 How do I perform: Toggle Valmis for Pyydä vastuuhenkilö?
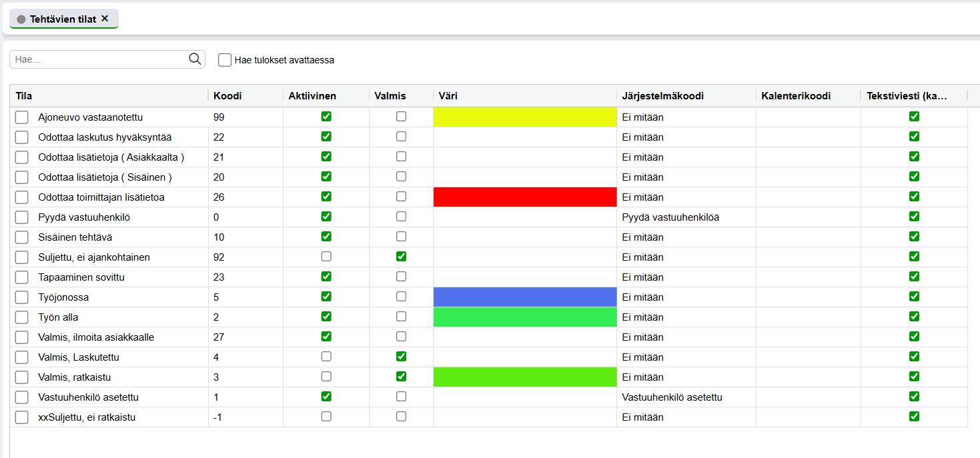tap(401, 216)
